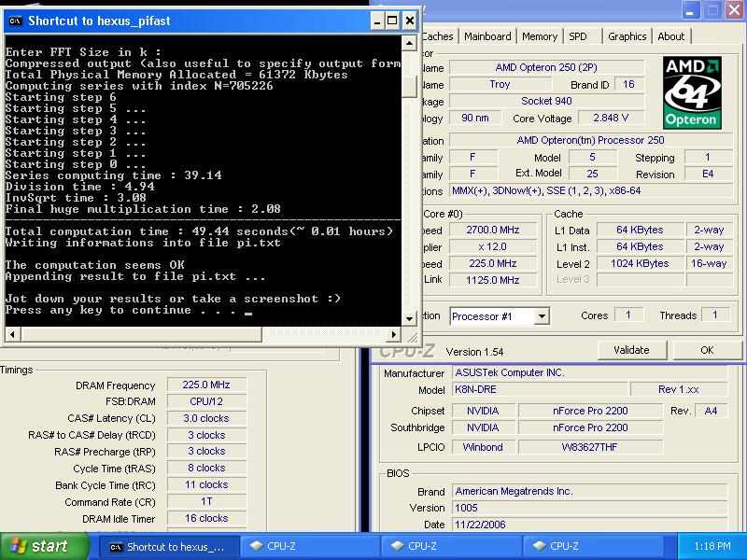
Task: Open the About tab in CPU-Z
Action: tap(670, 36)
